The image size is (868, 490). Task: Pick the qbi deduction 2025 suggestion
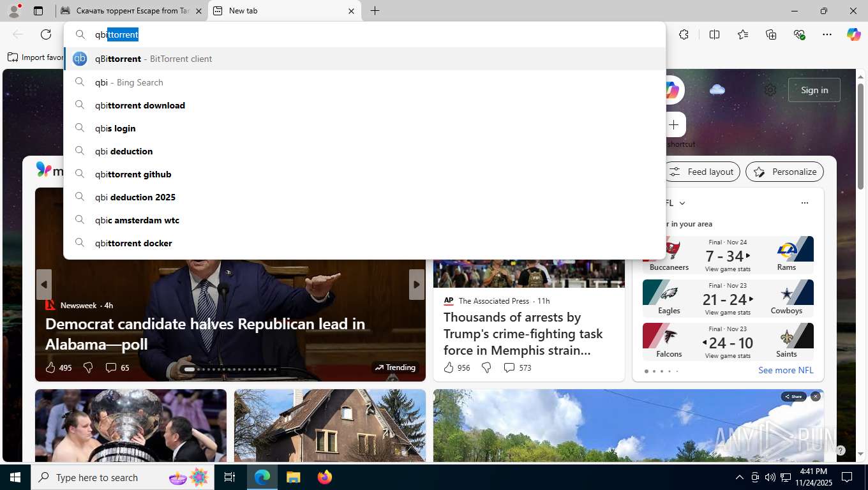coord(364,197)
